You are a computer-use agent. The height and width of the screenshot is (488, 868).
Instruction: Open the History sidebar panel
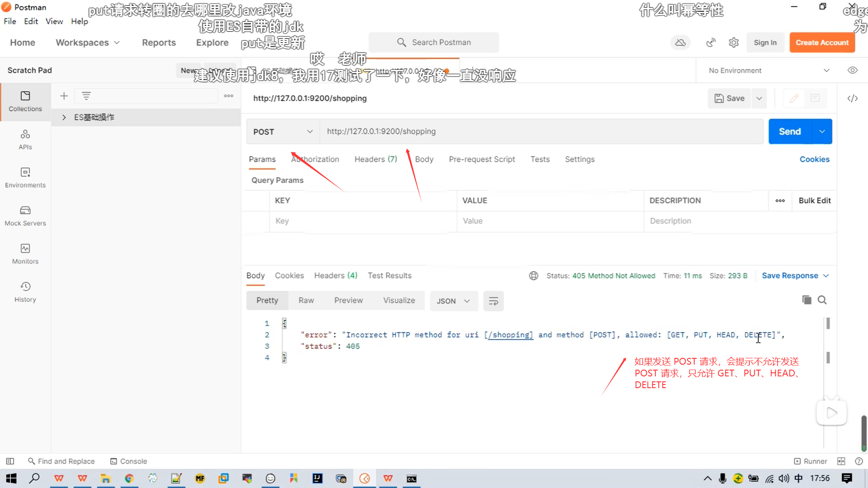[25, 292]
